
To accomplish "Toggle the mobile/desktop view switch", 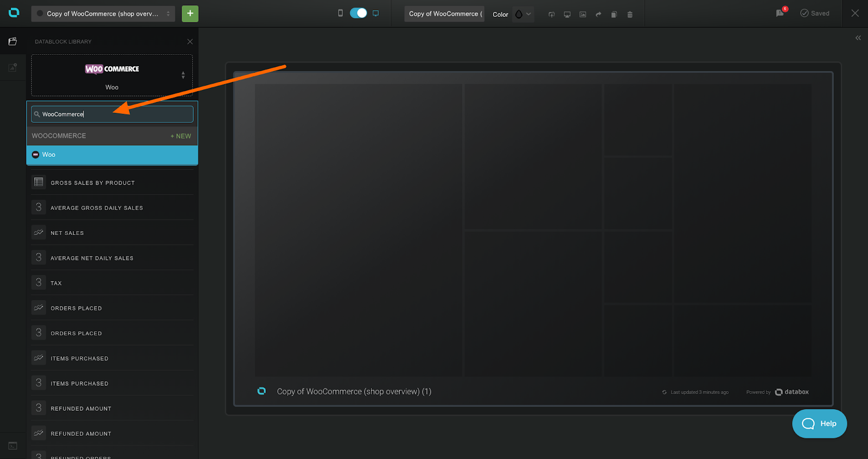I will point(358,13).
